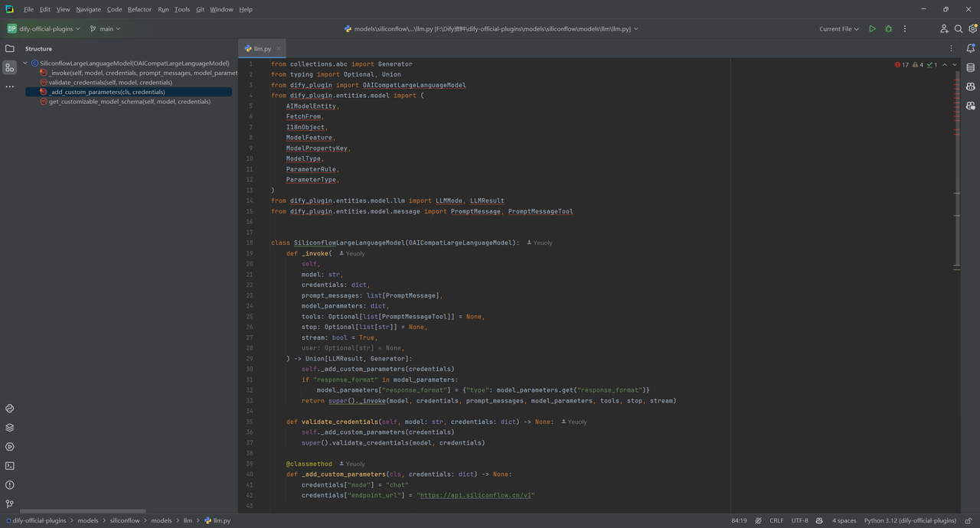Open the Project folder tool window
Image resolution: width=980 pixels, height=528 pixels.
click(10, 48)
